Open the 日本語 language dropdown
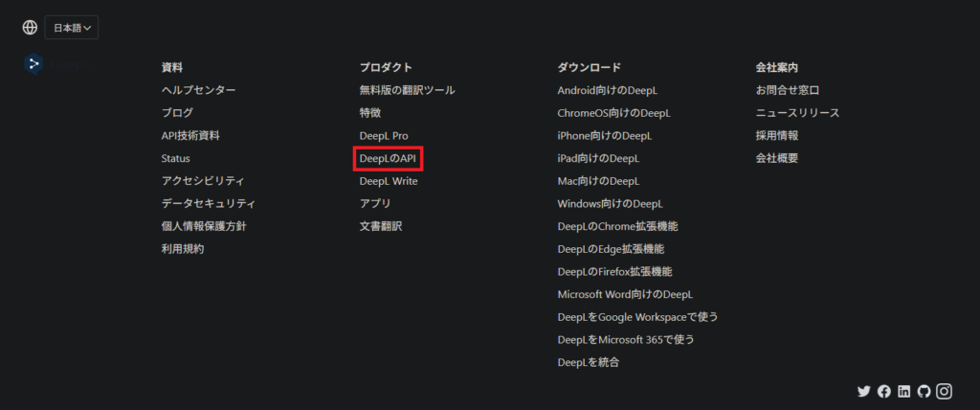This screenshot has width=980, height=410. pos(71,28)
